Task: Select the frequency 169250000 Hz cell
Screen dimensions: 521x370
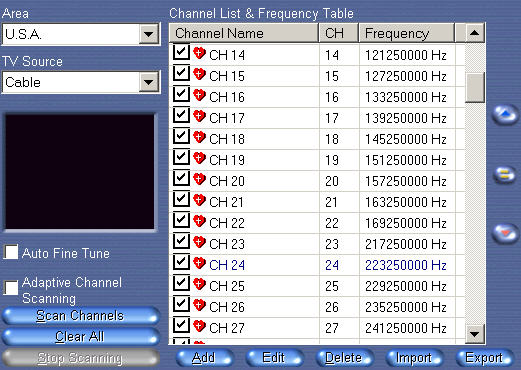Action: point(406,223)
